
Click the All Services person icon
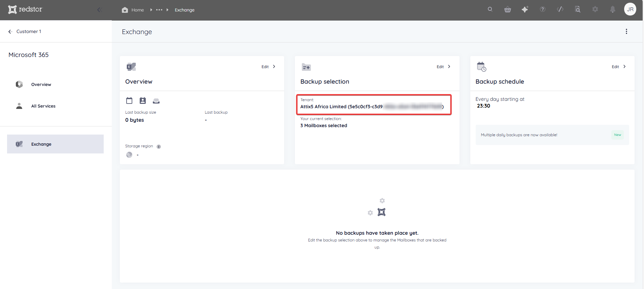tap(19, 106)
